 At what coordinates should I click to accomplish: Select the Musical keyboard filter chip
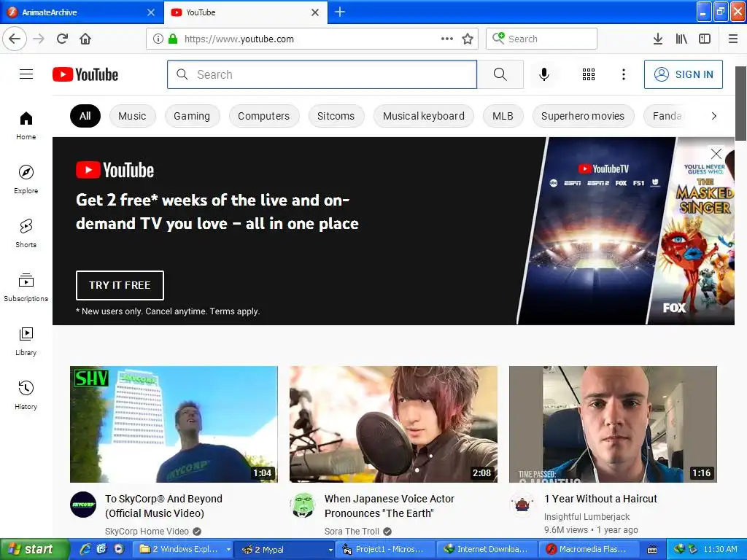click(x=424, y=116)
